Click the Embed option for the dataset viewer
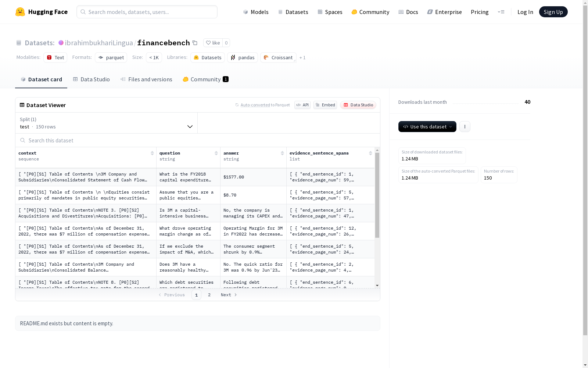588x368 pixels. coord(325,105)
